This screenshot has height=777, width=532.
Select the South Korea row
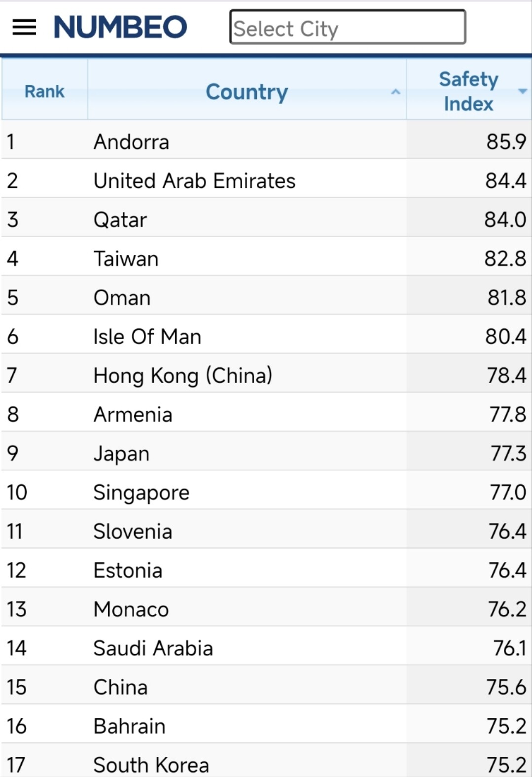tap(151, 765)
